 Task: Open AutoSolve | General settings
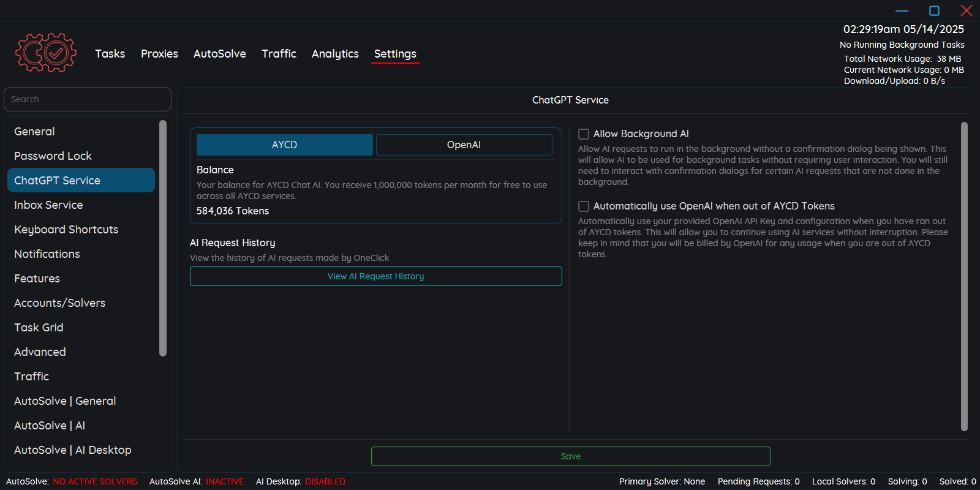pos(81,401)
